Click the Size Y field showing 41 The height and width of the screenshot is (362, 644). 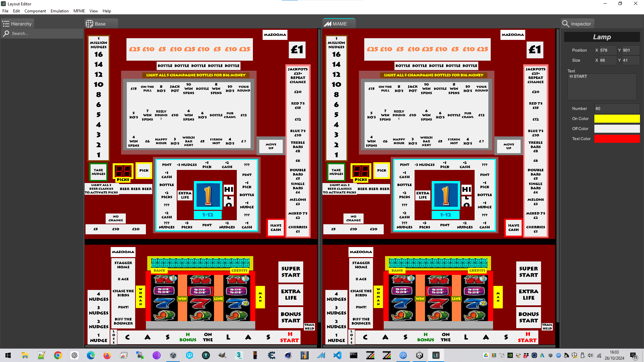(x=631, y=60)
